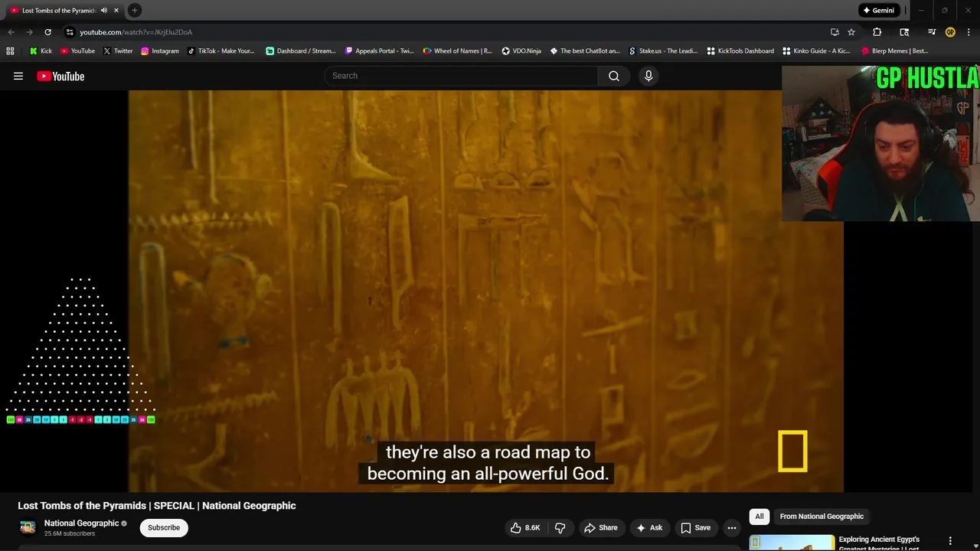The height and width of the screenshot is (551, 980).
Task: Open the VDO.Ninja bookmark
Action: coord(521,51)
